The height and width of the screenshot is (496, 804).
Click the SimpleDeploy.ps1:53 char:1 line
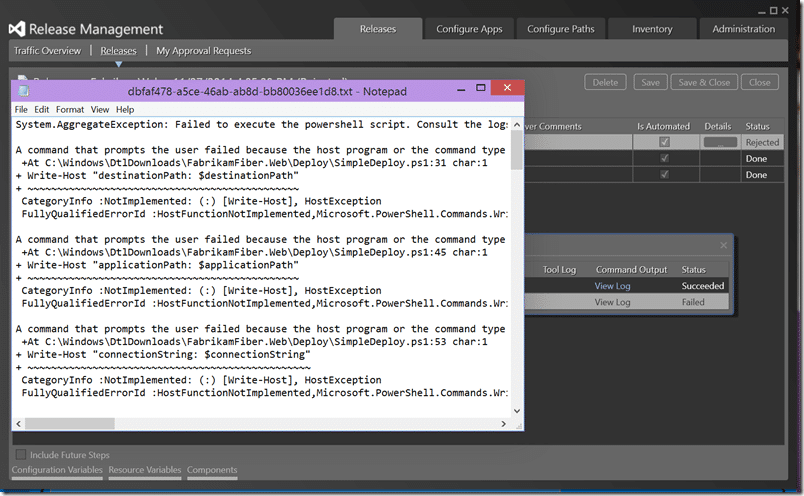click(254, 342)
